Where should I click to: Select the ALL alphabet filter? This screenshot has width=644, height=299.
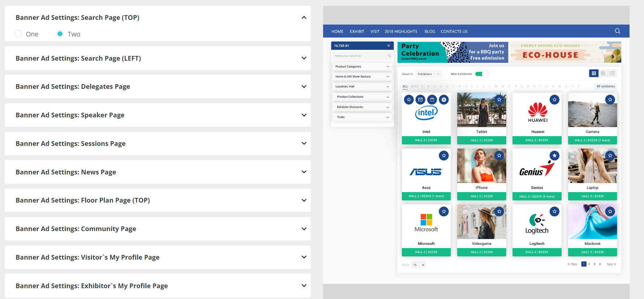[x=405, y=87]
